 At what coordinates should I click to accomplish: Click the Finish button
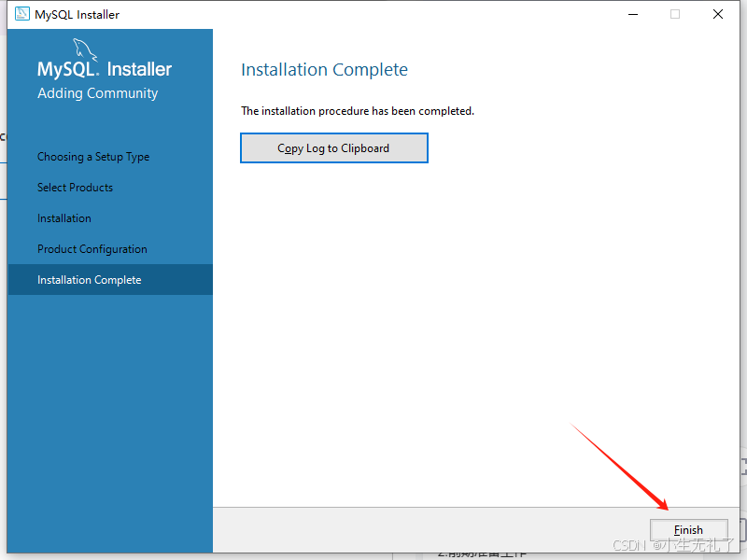click(688, 529)
